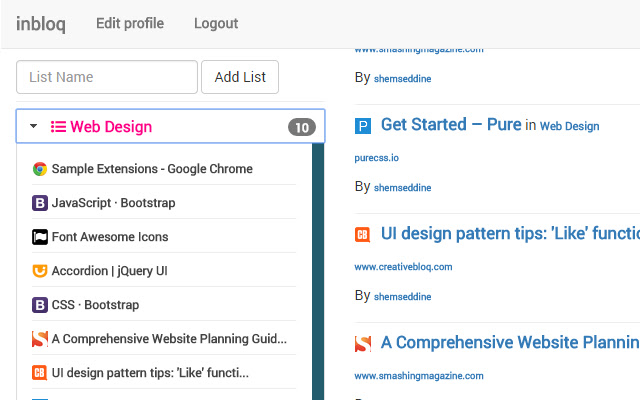Open CSS · Bootstrap list entry
The height and width of the screenshot is (400, 640).
pyautogui.click(x=95, y=305)
